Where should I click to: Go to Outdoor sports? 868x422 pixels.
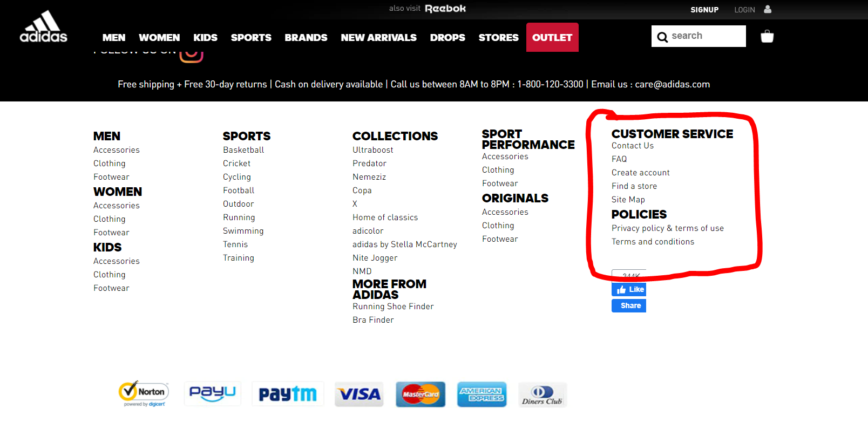pos(239,204)
